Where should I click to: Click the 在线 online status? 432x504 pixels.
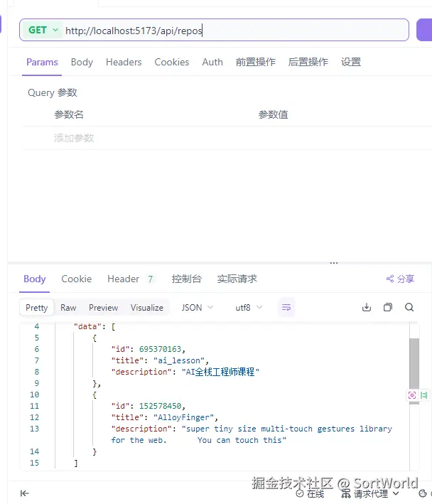[x=310, y=493]
